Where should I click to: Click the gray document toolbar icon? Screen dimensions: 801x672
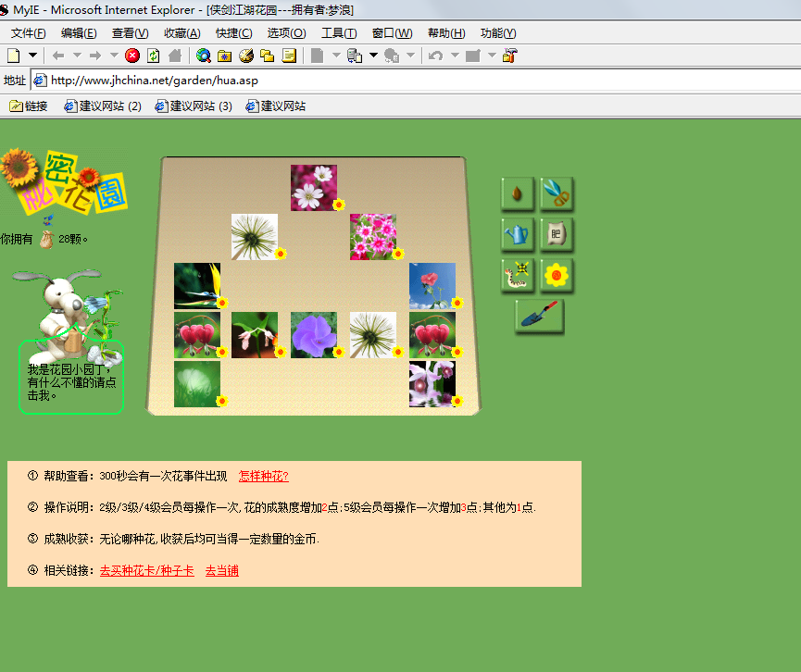pos(317,56)
